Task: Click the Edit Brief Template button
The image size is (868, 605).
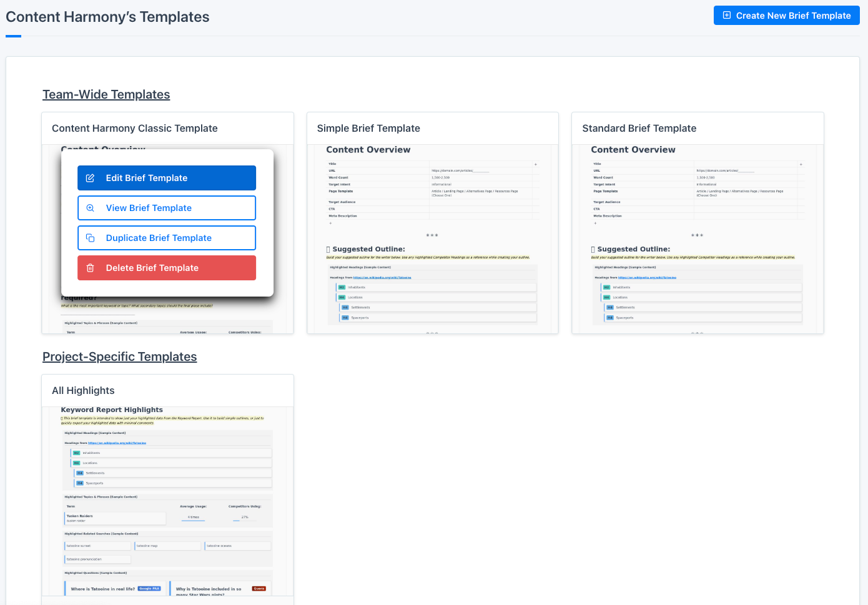Action: [167, 178]
